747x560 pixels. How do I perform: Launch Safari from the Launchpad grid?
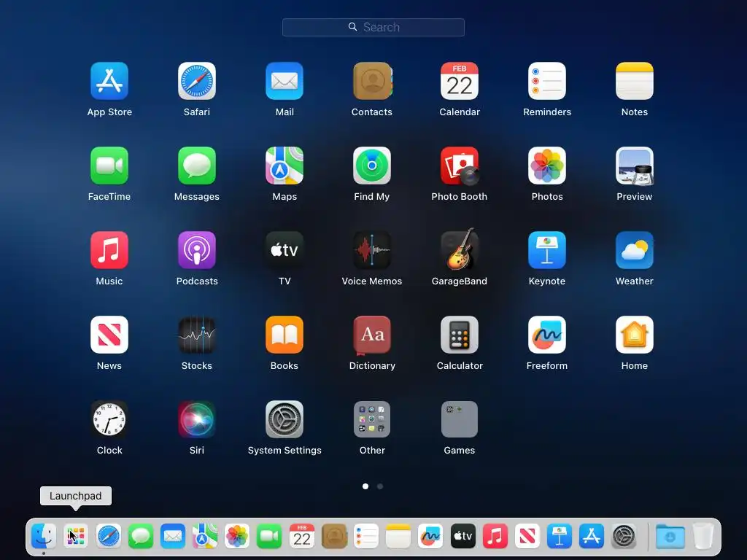(x=197, y=81)
